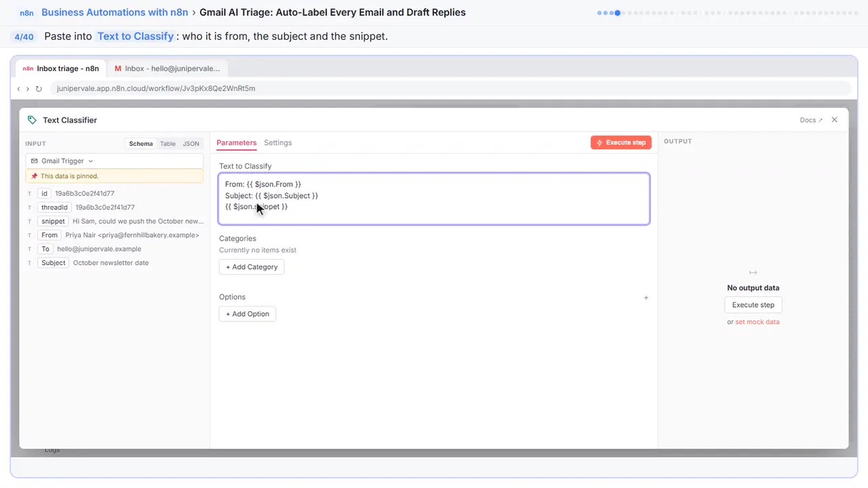The width and height of the screenshot is (868, 488).
Task: Go back in the browser
Action: click(18, 89)
